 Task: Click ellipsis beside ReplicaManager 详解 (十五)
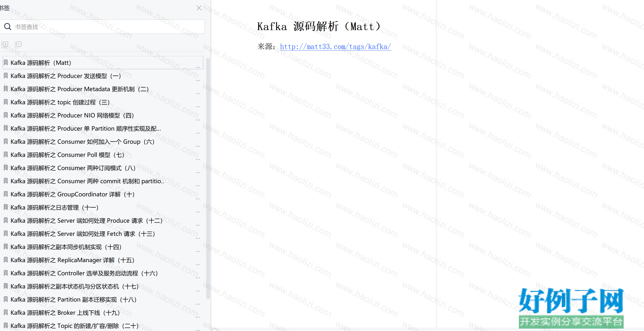[x=198, y=265]
